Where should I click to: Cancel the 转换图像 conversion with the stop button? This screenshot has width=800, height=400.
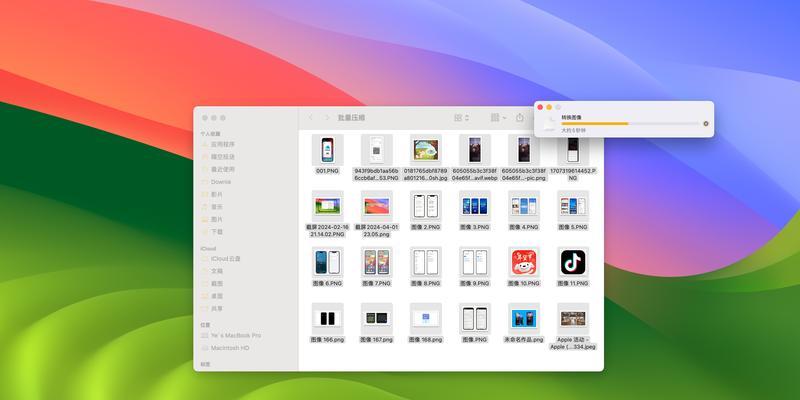tap(706, 123)
